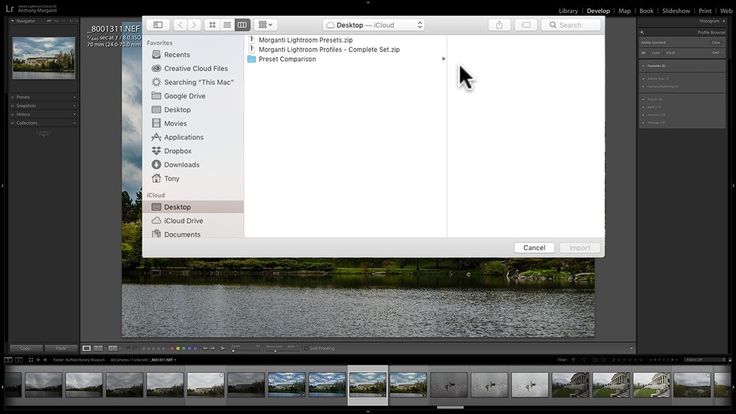Switch to Slideshow module
Viewport: 736px width, 414px height.
[x=676, y=11]
